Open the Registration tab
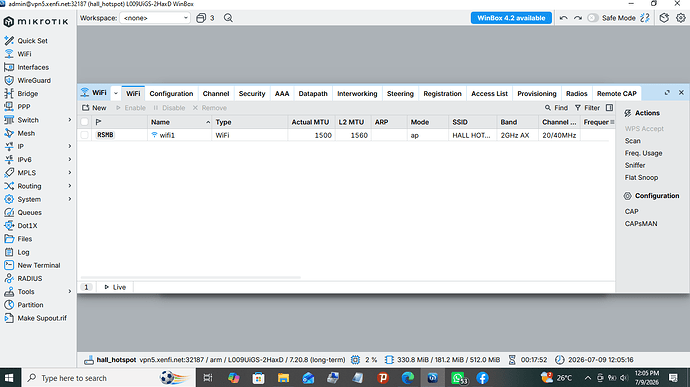The height and width of the screenshot is (387, 690). tap(442, 93)
